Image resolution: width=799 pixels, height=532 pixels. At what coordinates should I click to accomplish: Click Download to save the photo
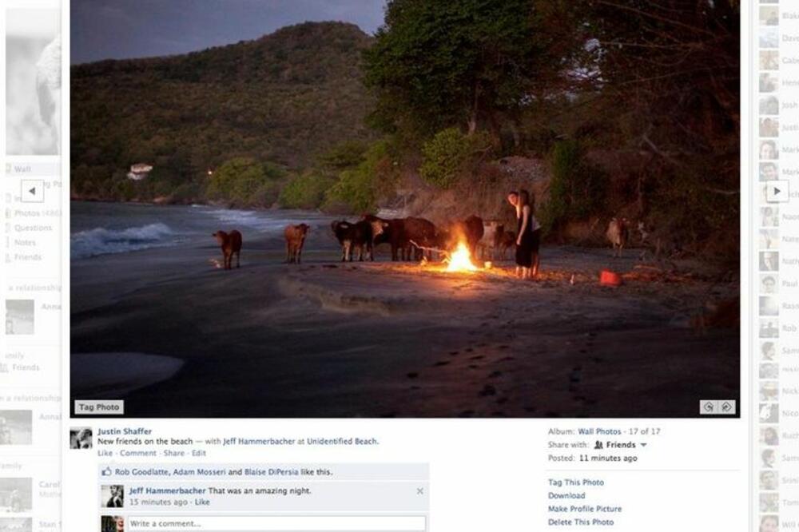567,495
